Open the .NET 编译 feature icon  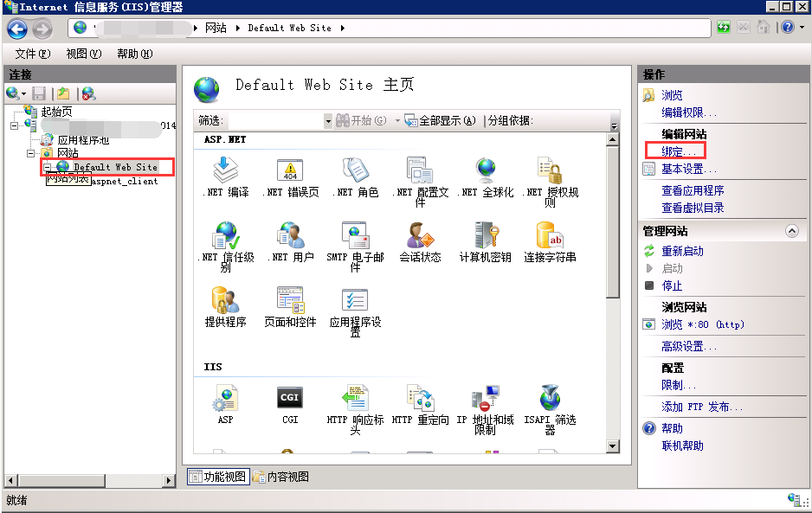pyautogui.click(x=225, y=171)
